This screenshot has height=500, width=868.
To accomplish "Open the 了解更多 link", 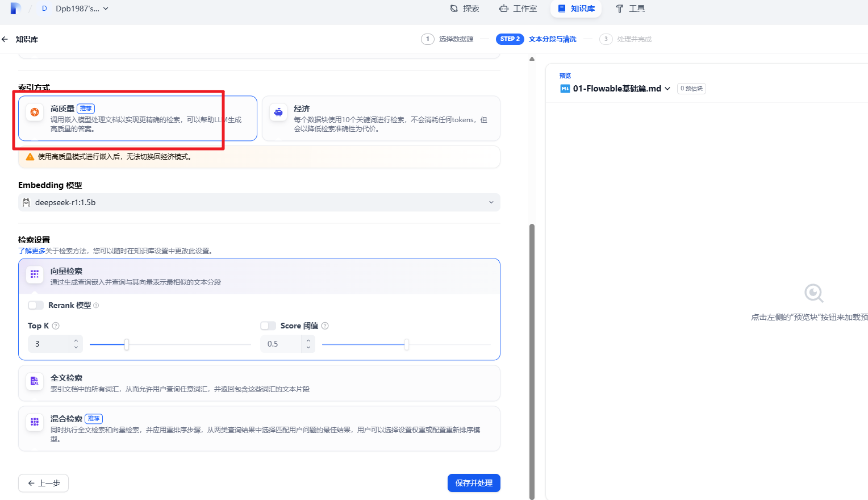I will 32,251.
